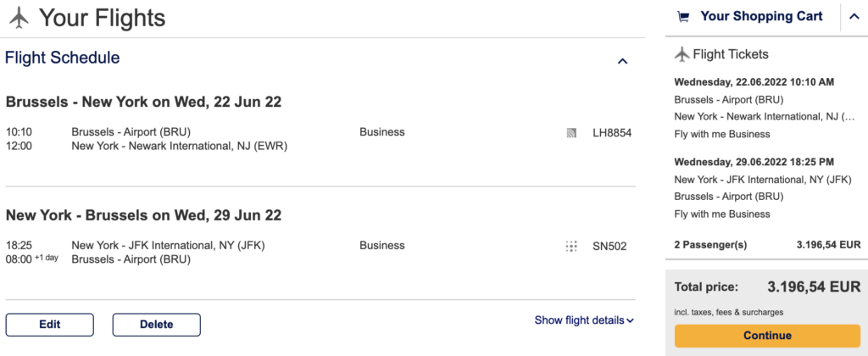
Task: Select the Wednesday, 22.06.2022 cart entry
Action: point(754,82)
